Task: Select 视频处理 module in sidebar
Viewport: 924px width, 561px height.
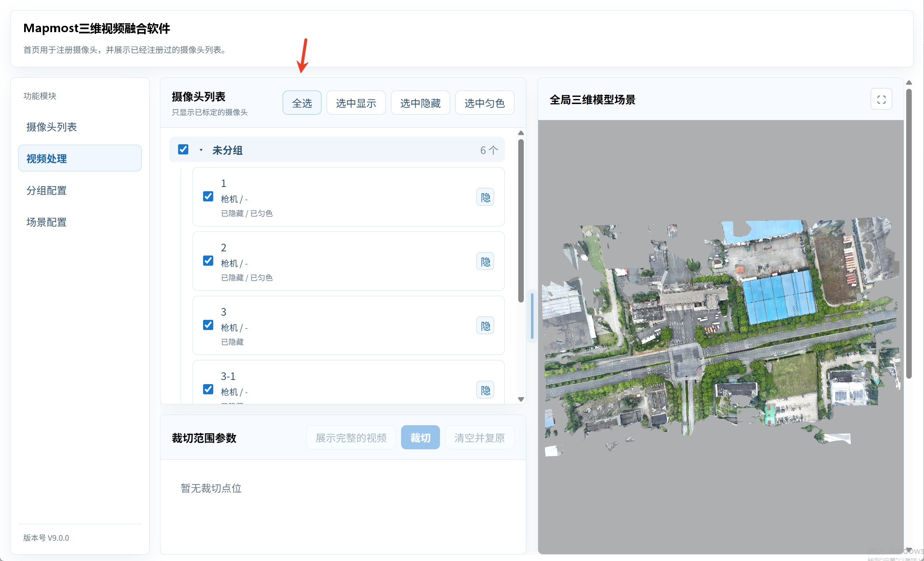Action: (x=80, y=158)
